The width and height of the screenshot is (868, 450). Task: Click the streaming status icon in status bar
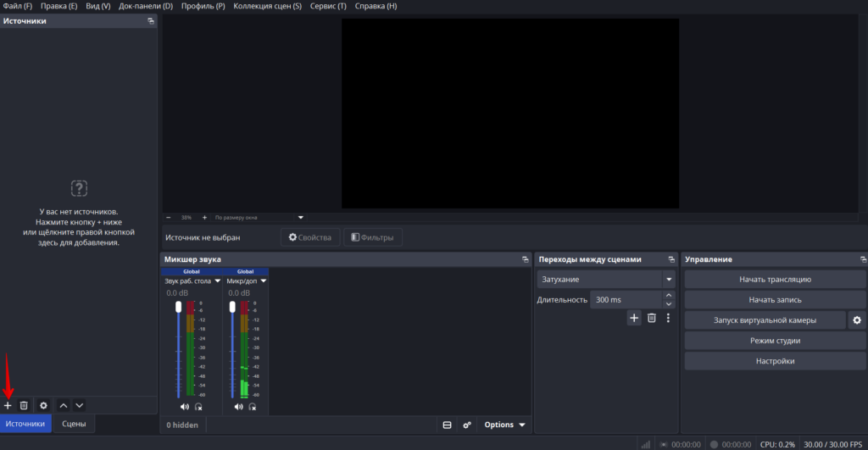coord(664,444)
